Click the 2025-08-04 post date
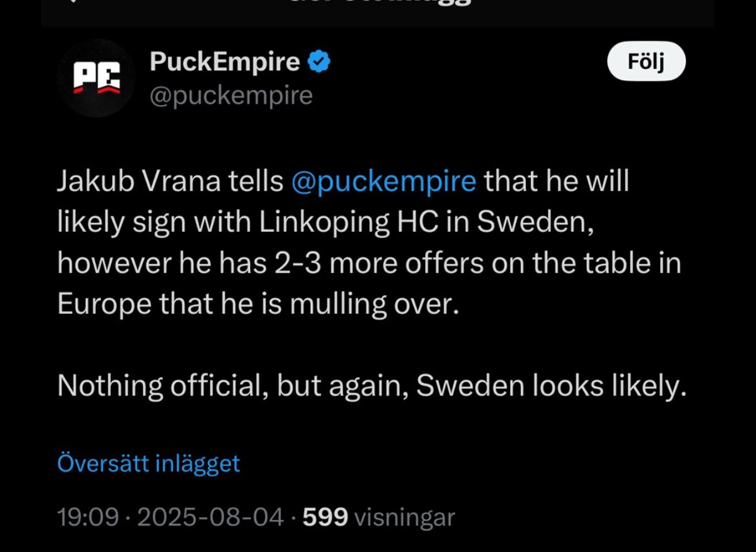This screenshot has height=552, width=756. coord(210,518)
